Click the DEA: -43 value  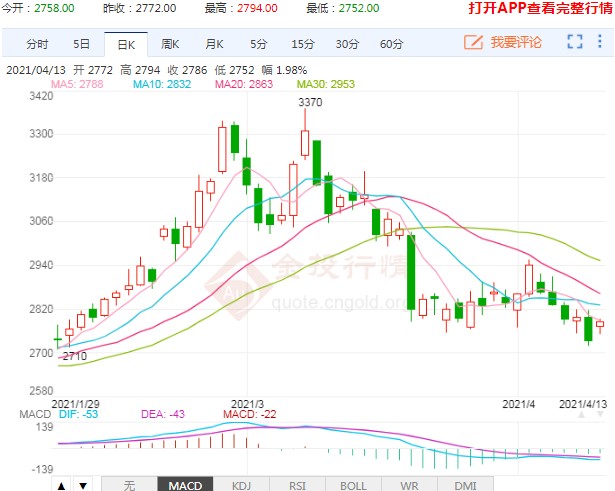pyautogui.click(x=163, y=414)
